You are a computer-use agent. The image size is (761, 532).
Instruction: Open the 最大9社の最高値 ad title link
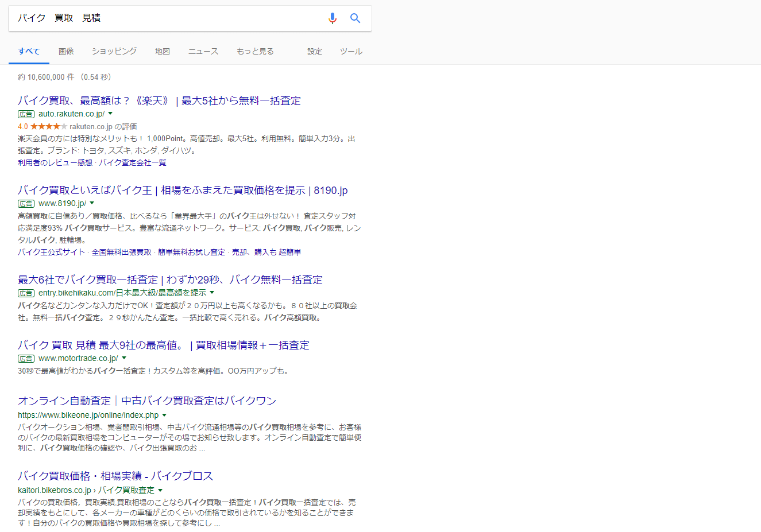click(164, 345)
